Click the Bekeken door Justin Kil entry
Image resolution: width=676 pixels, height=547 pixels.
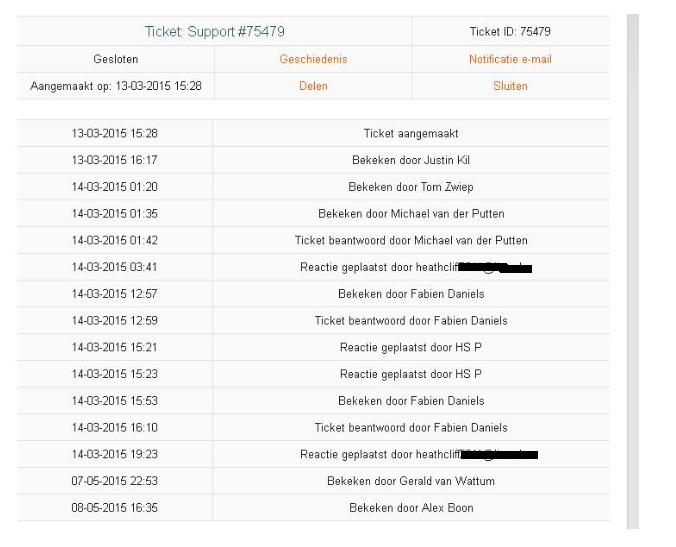pyautogui.click(x=411, y=160)
